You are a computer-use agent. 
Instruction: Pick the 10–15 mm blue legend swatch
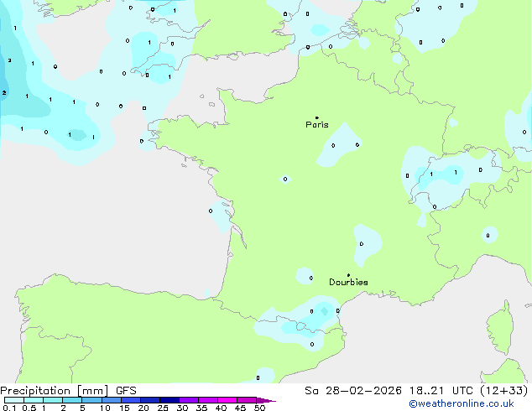[x=111, y=400]
